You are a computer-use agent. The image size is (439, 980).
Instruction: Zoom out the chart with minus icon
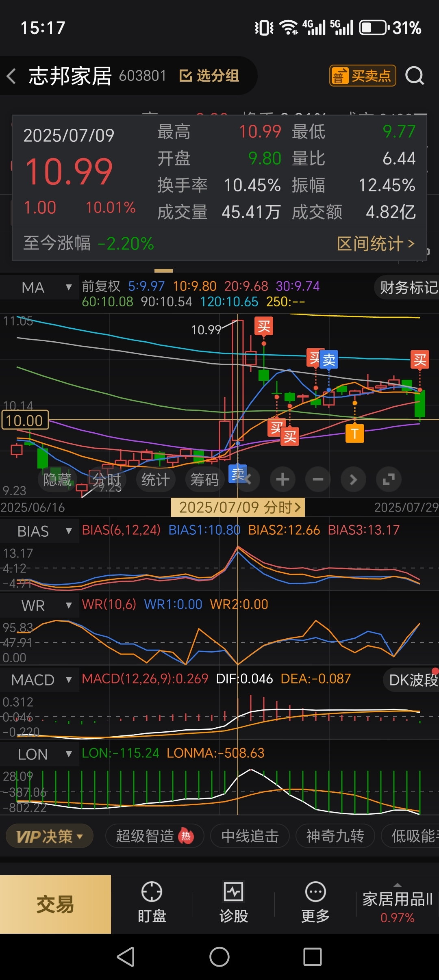click(x=318, y=479)
